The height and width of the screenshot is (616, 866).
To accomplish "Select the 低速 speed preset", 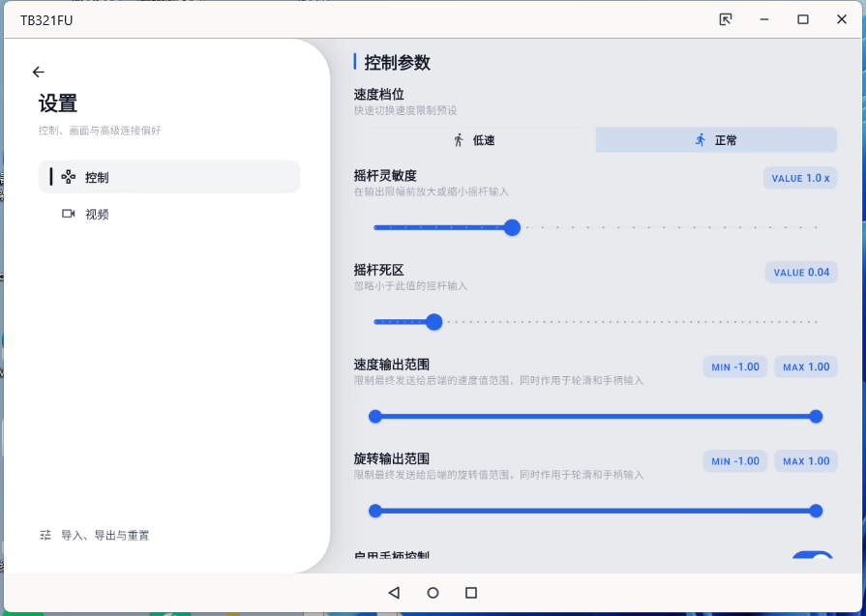I will [x=474, y=140].
